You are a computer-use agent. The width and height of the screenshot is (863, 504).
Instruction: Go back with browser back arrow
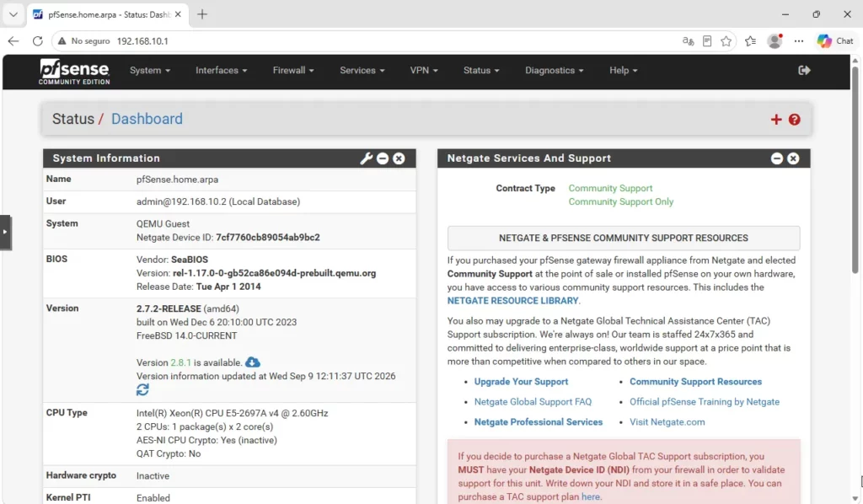[13, 41]
